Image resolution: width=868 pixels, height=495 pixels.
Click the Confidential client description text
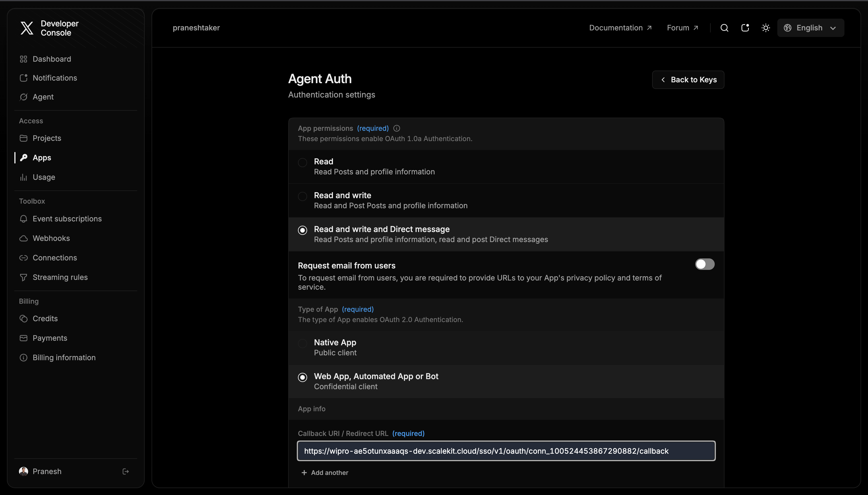pos(345,387)
